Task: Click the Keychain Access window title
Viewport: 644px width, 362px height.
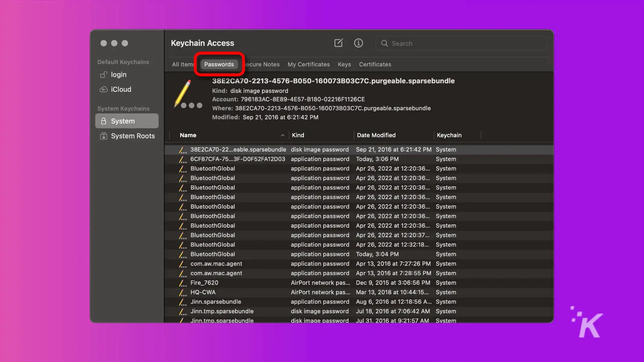Action: click(202, 43)
